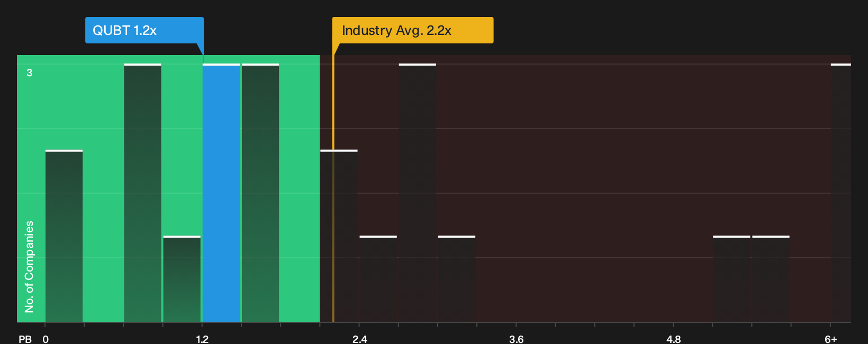Image resolution: width=868 pixels, height=344 pixels.
Task: Click the tall bar at PB 6+
Action: click(x=841, y=193)
